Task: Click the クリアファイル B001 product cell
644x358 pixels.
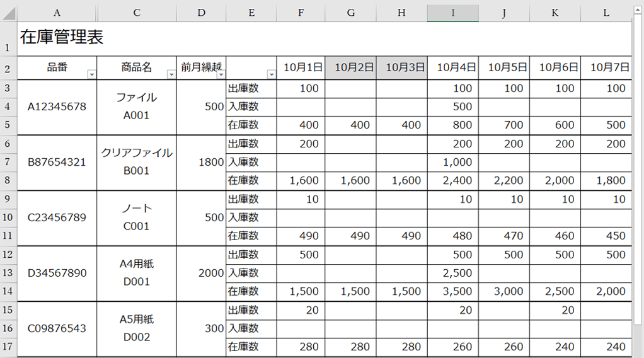Action: [x=137, y=163]
